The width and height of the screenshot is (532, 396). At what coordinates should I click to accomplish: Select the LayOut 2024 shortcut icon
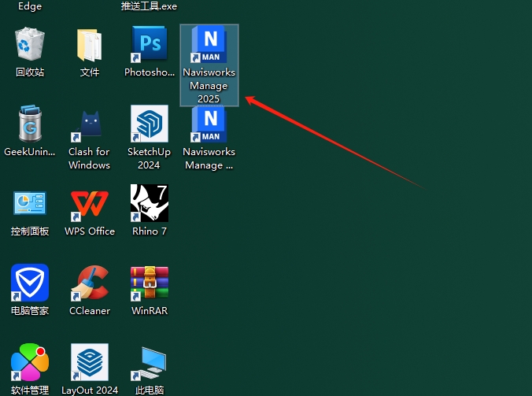tap(90, 362)
